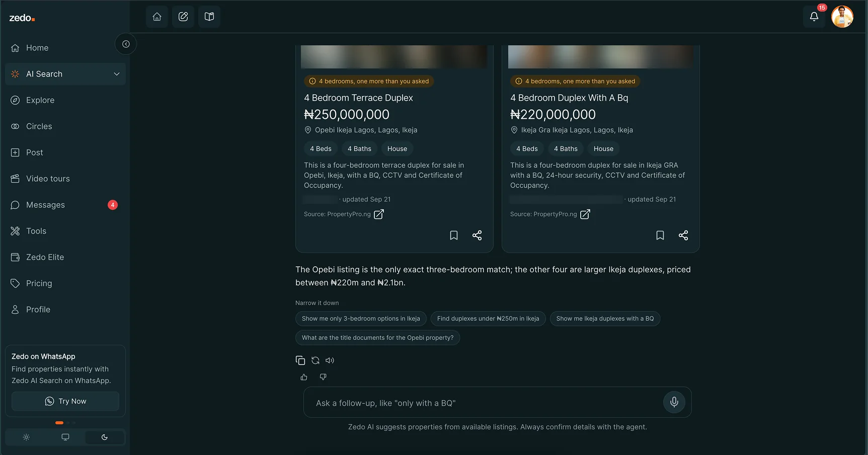Share the 4 Bedroom Terrace Duplex listing

[x=477, y=235]
